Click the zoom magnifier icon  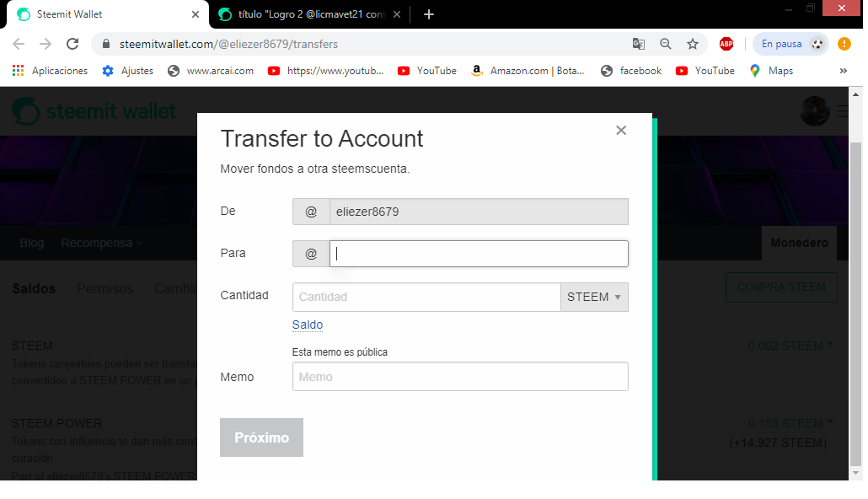(x=666, y=44)
